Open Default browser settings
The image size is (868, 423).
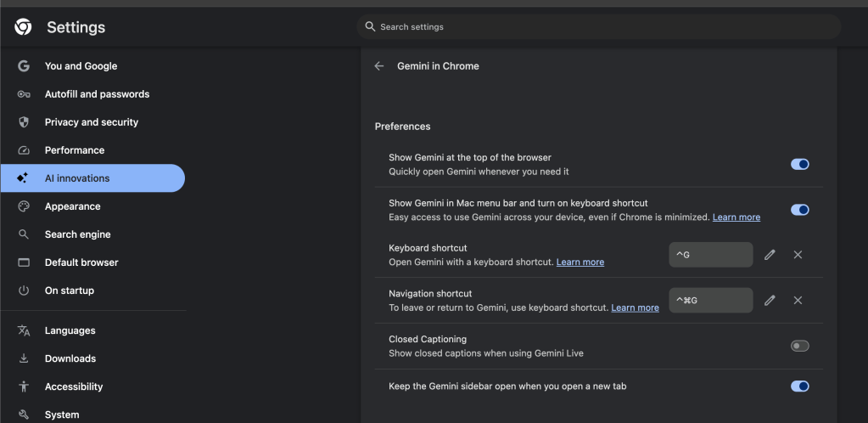point(92,262)
